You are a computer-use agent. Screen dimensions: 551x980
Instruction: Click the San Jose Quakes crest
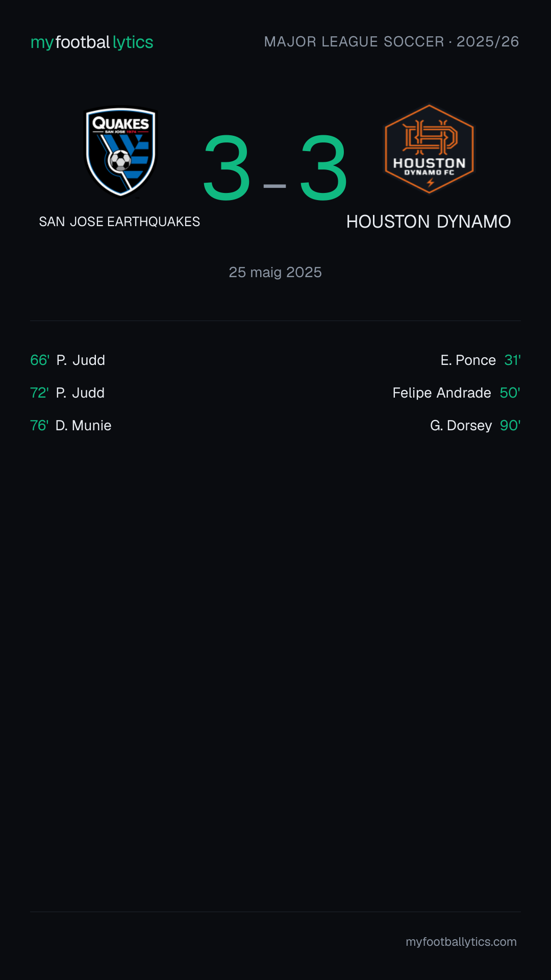tap(120, 151)
